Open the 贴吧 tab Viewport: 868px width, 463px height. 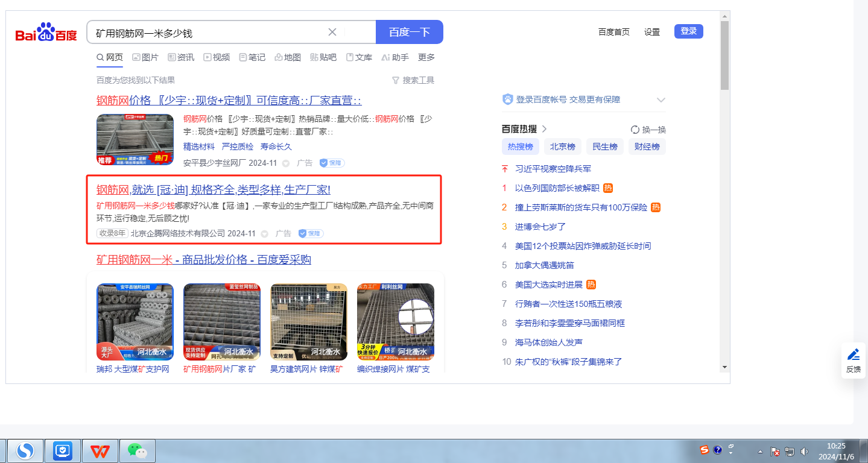(x=323, y=57)
